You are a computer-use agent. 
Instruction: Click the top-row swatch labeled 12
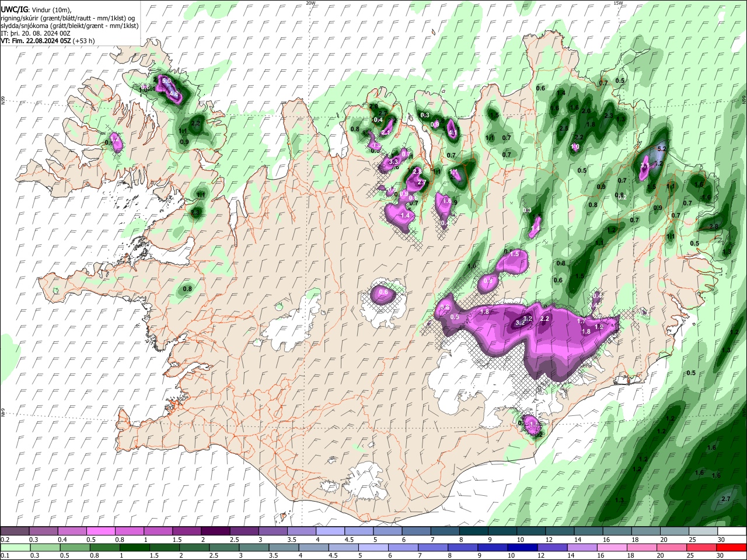(559, 531)
